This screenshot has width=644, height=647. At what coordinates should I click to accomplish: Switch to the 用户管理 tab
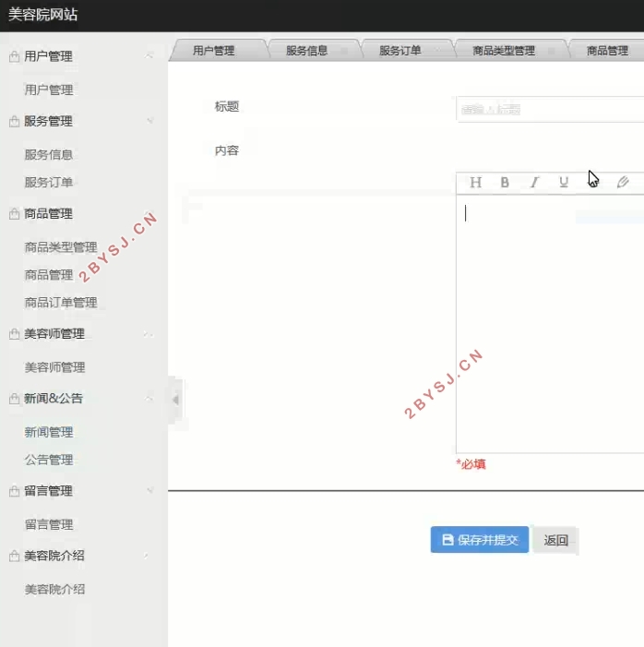214,51
